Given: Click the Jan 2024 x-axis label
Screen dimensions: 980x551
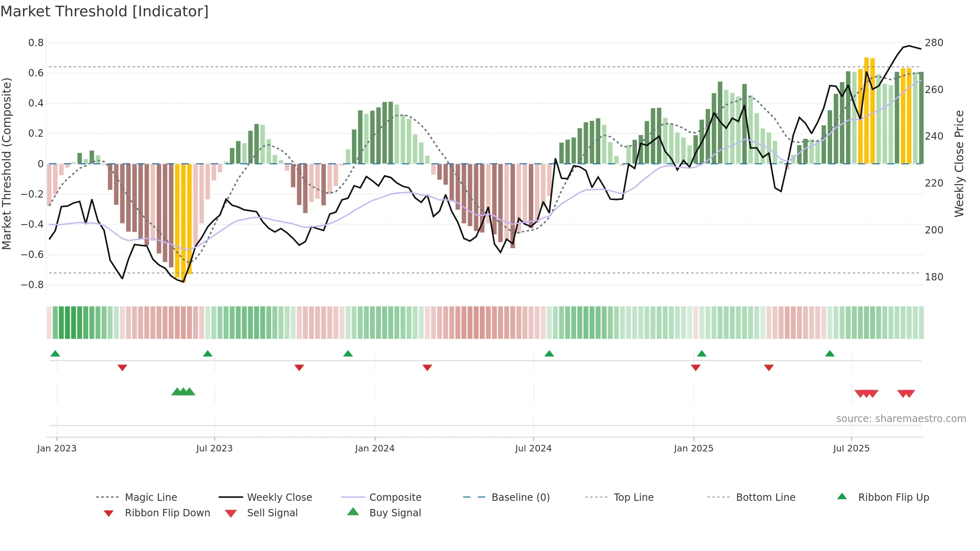Looking at the screenshot, I should (x=375, y=448).
